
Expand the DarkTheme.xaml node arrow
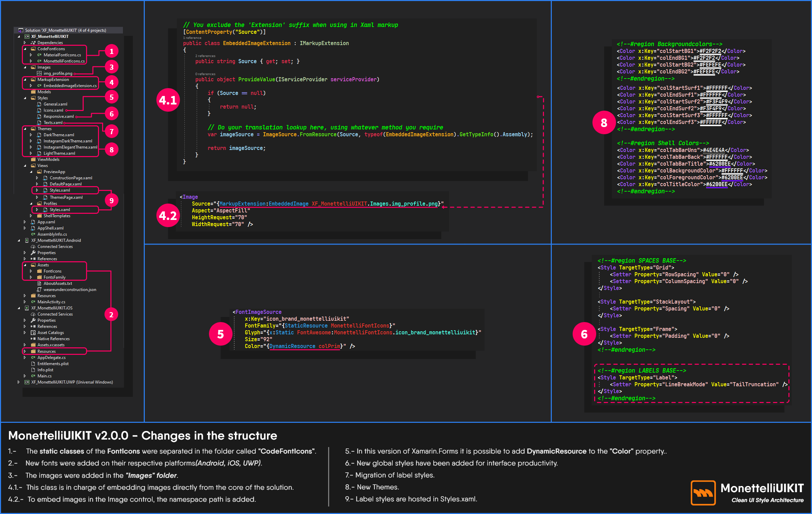[x=31, y=135]
